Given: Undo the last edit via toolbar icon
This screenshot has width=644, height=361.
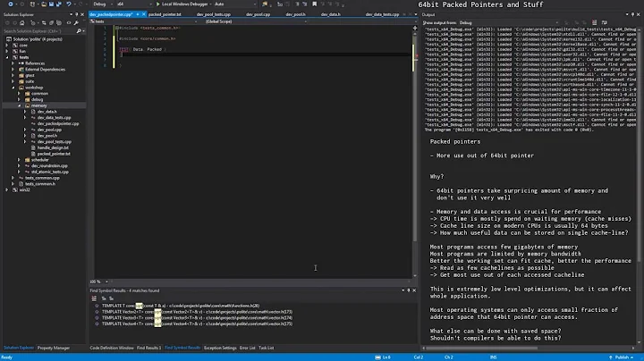Looking at the screenshot, I should coord(69,4).
